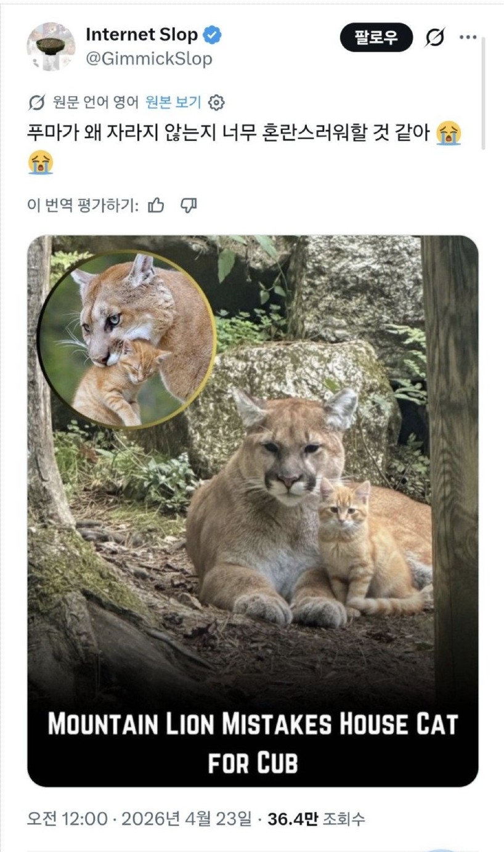Image resolution: width=504 pixels, height=852 pixels.
Task: Click the vertical scrollbar on the right
Action: (x=484, y=92)
